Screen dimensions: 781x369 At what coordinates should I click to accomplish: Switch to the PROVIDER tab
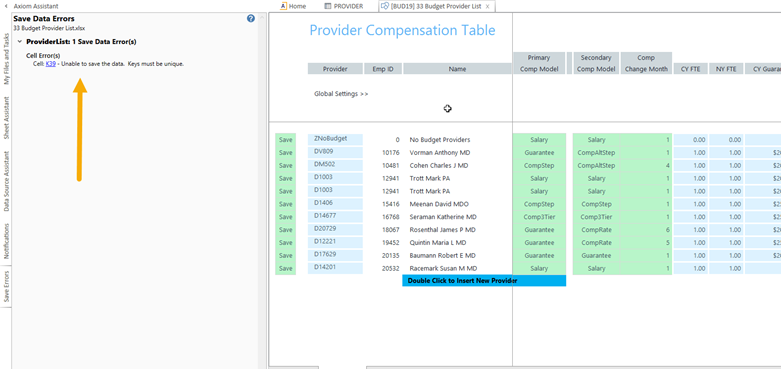343,6
